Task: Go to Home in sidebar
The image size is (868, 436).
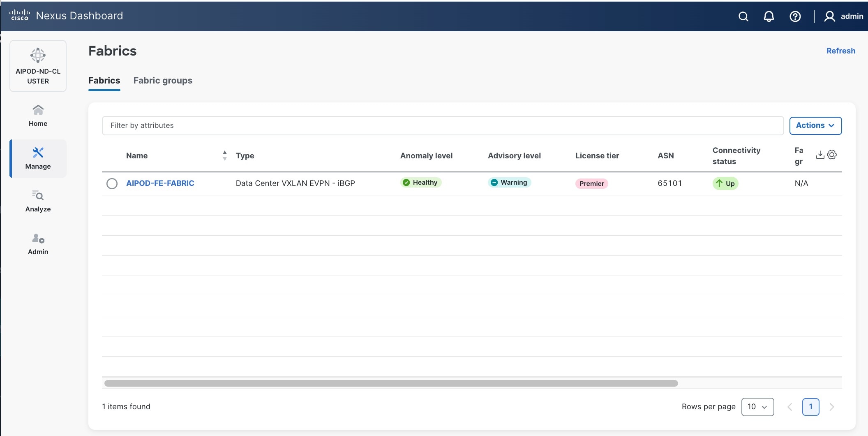Action: click(x=38, y=116)
